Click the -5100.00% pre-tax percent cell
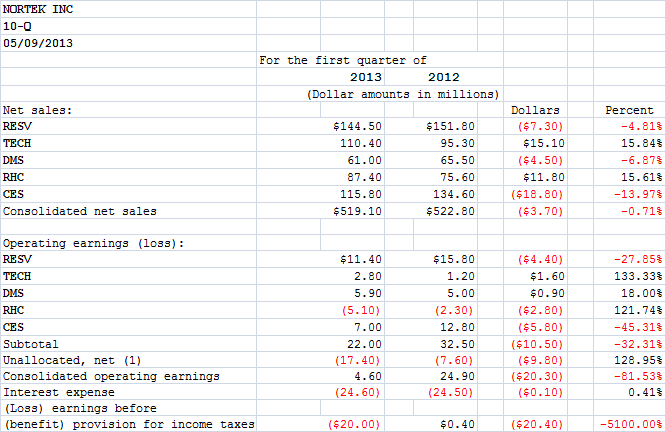Viewport: 666px width, 432px height. (631, 424)
